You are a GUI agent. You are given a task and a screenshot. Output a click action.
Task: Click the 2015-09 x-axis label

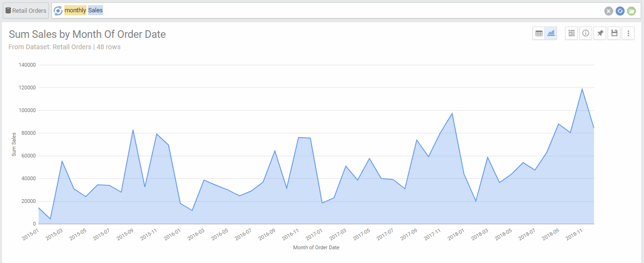(x=125, y=234)
